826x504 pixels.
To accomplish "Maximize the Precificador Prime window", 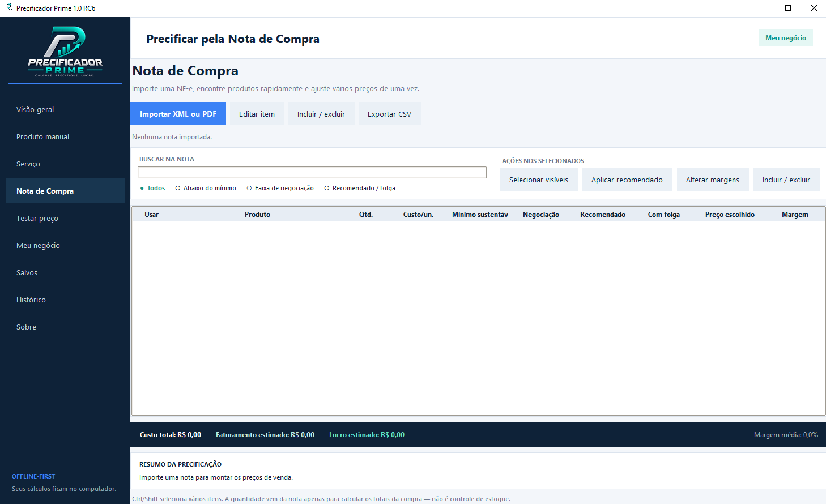I will 788,8.
